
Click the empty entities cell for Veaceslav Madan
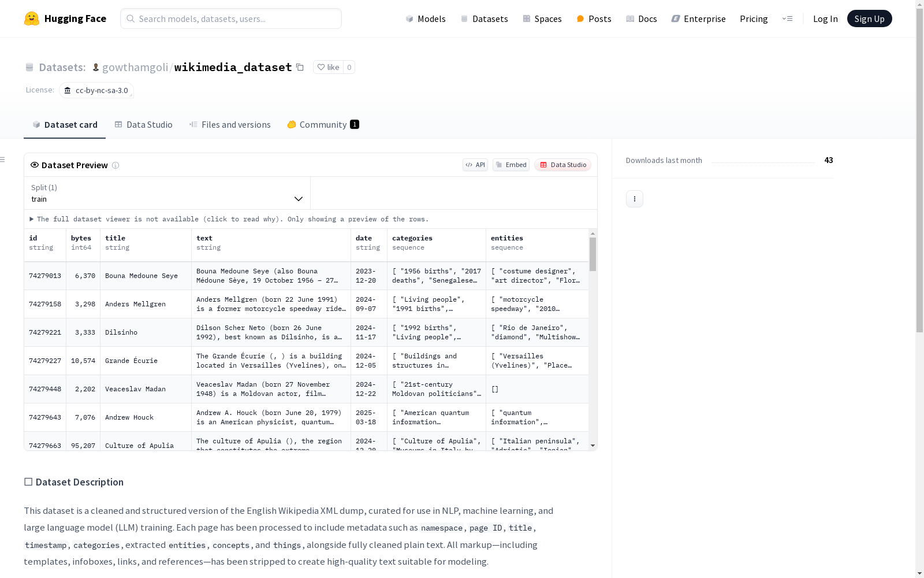(x=538, y=389)
